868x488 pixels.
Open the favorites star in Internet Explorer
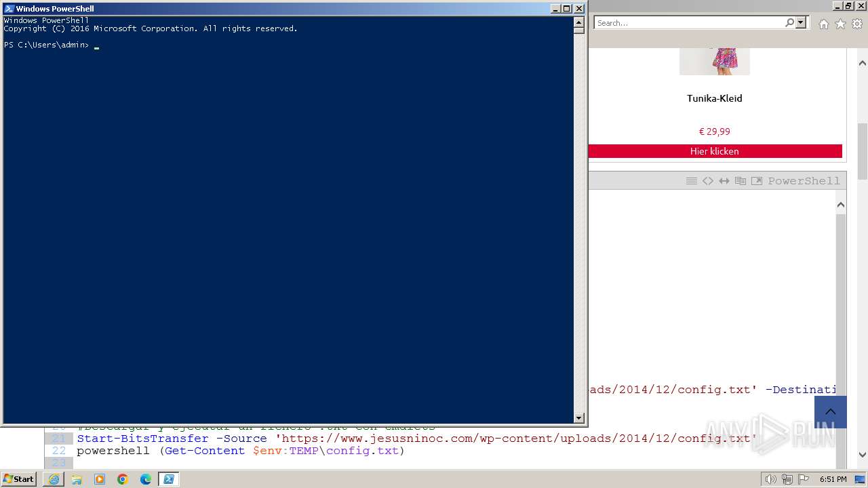click(840, 24)
